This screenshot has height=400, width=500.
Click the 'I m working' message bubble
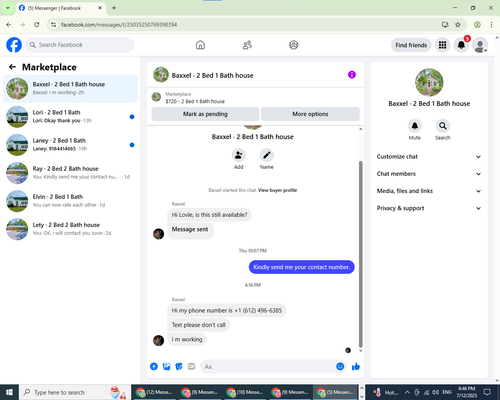coord(187,339)
